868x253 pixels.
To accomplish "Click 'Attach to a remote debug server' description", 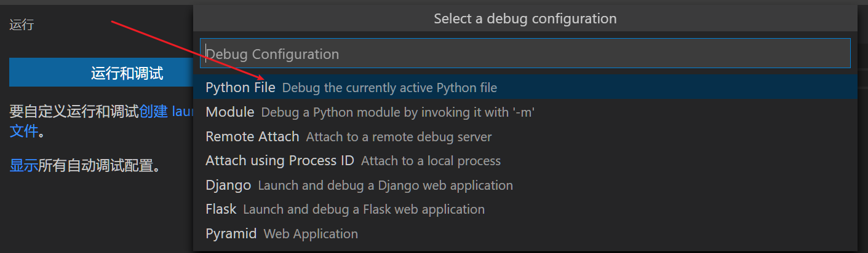I will pos(399,137).
